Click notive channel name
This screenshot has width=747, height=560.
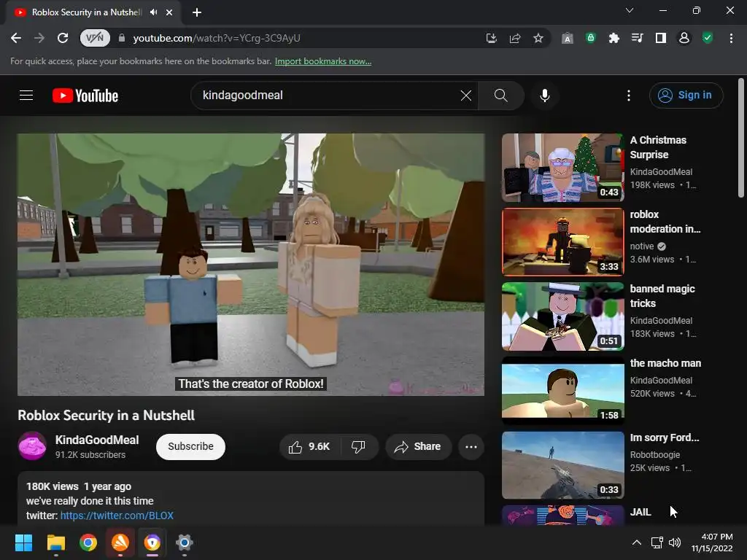pyautogui.click(x=642, y=246)
